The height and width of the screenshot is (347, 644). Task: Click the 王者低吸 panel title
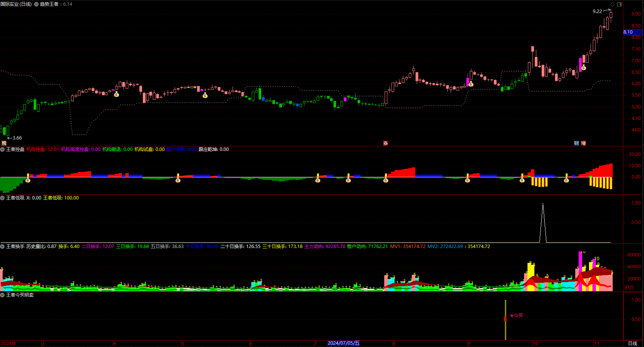click(15, 198)
